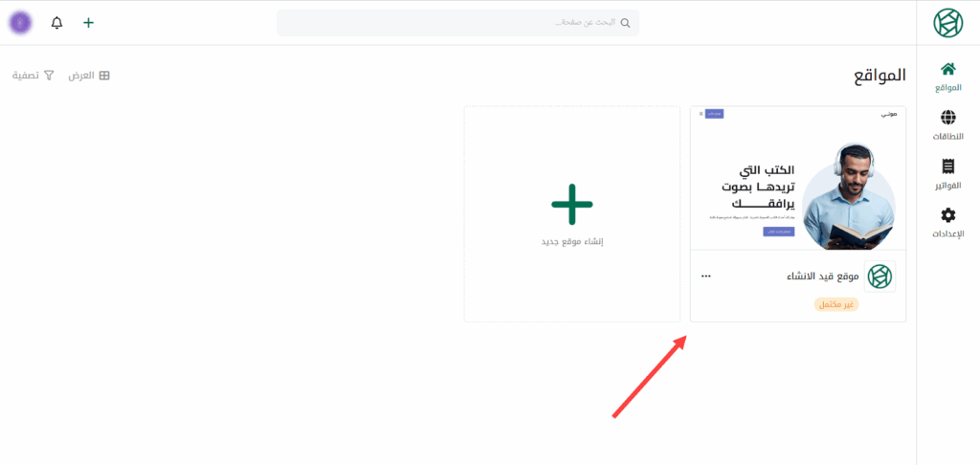Viewport: 980px width, 465px height.
Task: Open the notifications bell
Action: click(x=56, y=22)
